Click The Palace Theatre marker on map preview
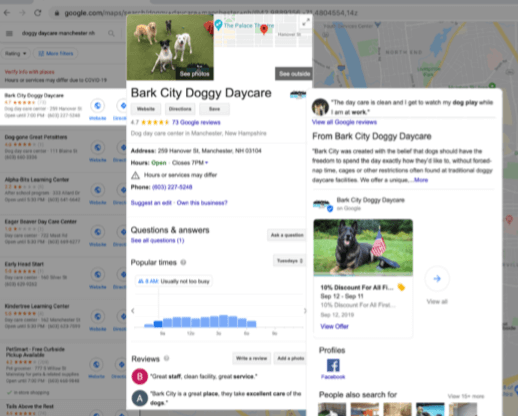Screen dimensions: 518x416 pyautogui.click(x=218, y=25)
